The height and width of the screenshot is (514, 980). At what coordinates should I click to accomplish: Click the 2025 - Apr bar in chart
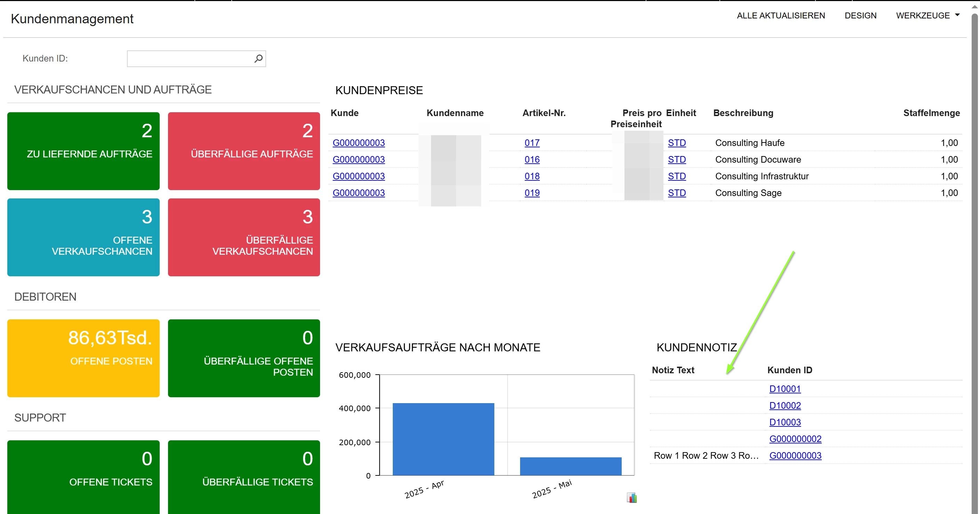[x=443, y=439]
